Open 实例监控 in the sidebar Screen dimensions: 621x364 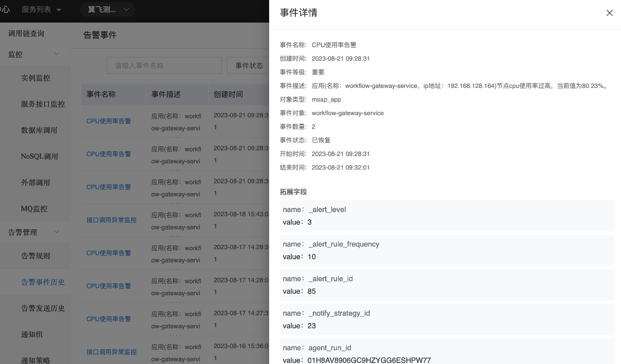pyautogui.click(x=36, y=78)
